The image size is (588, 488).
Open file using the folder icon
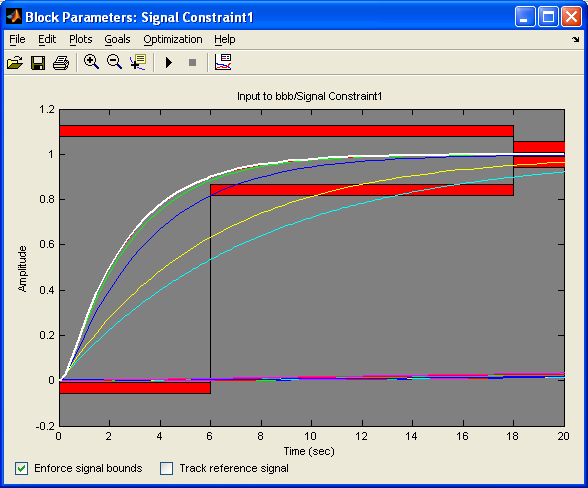15,63
